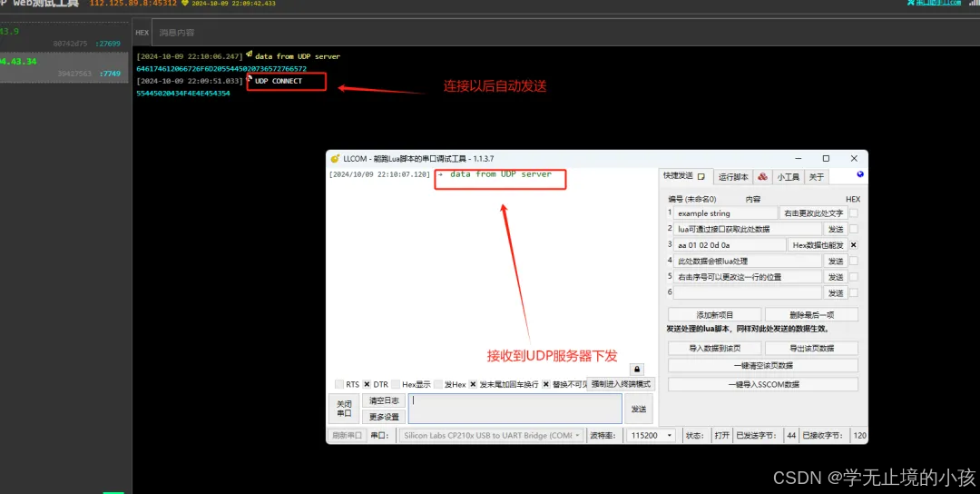
Task: Click the 右击更改此处文字 button in row 1
Action: point(814,213)
